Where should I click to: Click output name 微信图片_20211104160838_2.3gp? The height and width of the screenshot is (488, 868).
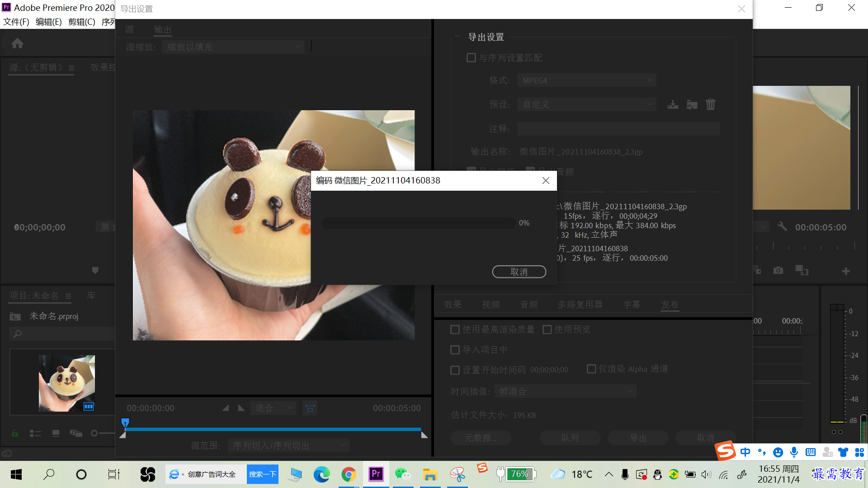click(x=581, y=152)
